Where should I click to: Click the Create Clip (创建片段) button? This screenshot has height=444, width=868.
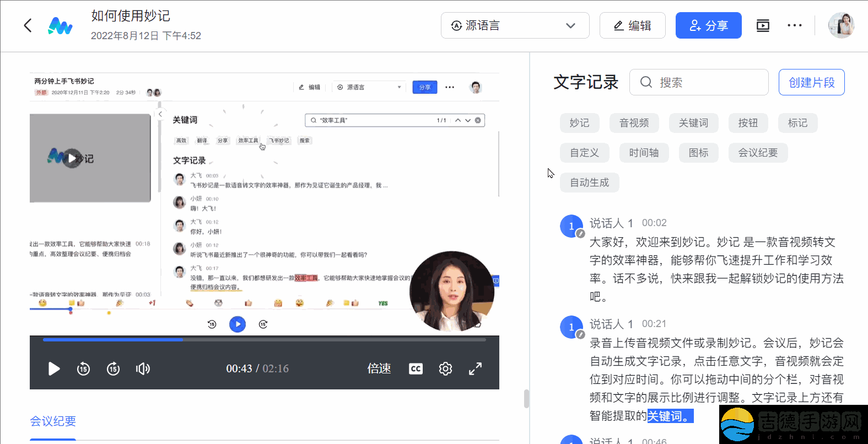[811, 82]
